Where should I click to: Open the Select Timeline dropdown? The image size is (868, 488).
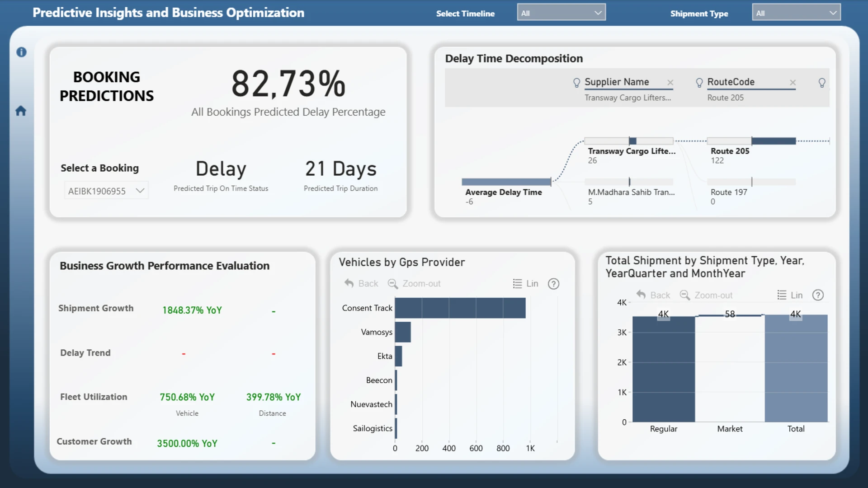(x=561, y=13)
